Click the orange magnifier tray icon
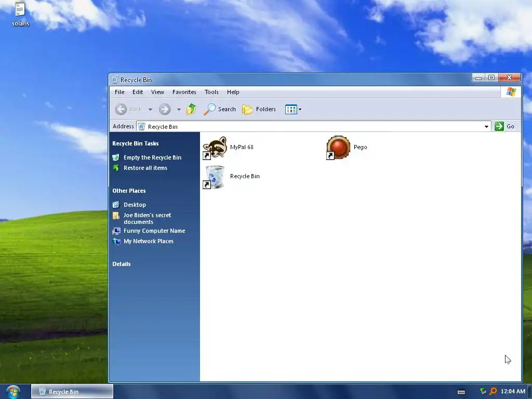The image size is (532, 399). click(494, 392)
